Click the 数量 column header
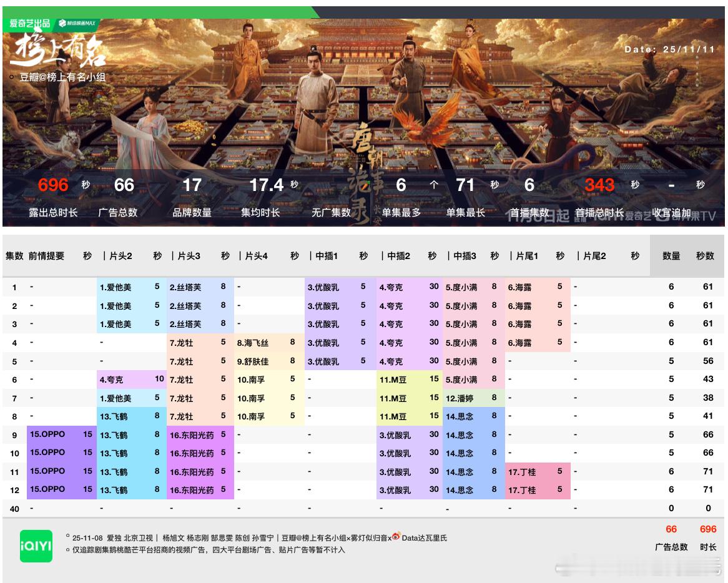The image size is (728, 583). 671,256
